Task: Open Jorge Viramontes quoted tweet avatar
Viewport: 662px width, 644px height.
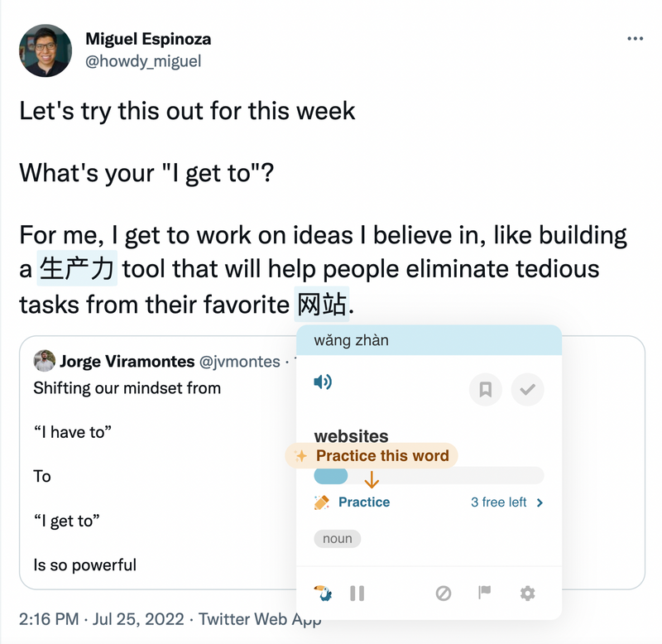Action: pos(45,361)
